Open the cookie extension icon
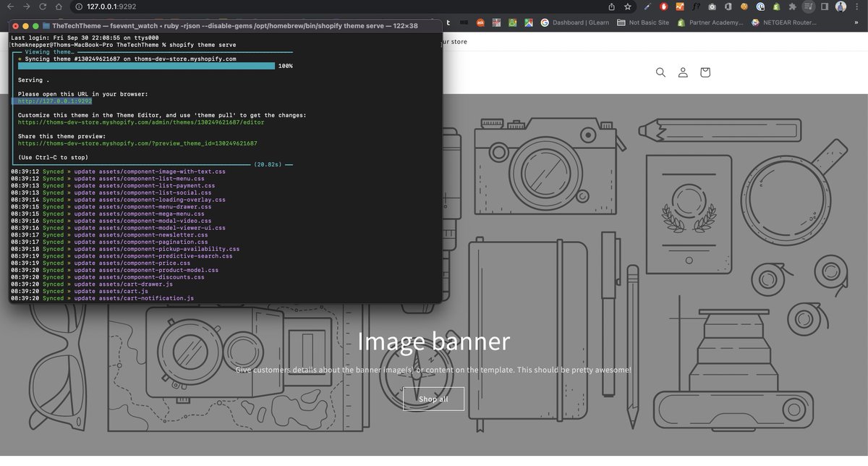The image size is (868, 466). [x=744, y=7]
